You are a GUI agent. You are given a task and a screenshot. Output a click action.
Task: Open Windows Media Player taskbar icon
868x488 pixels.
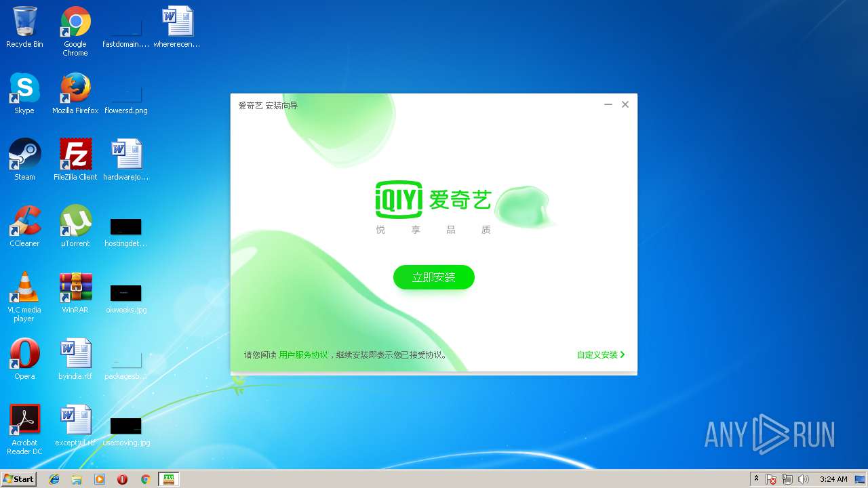(x=100, y=479)
